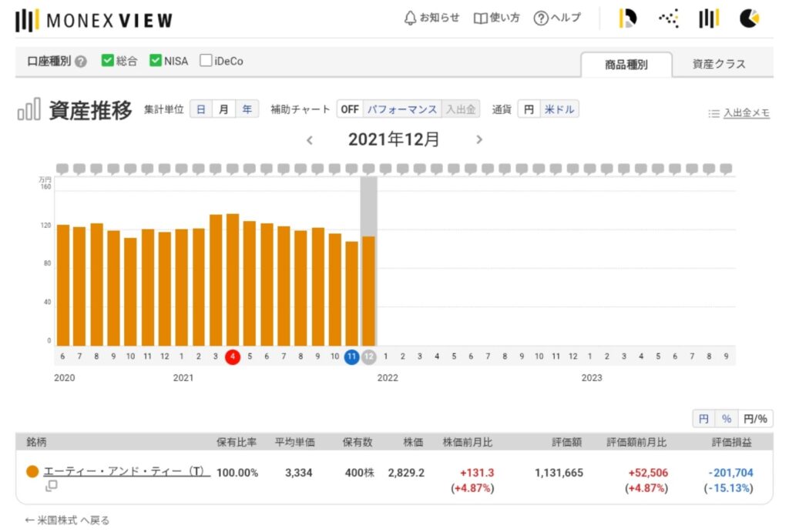Click the 評価額前月比 value +52,506
Image resolution: width=789 pixels, height=532 pixels.
coord(648,473)
